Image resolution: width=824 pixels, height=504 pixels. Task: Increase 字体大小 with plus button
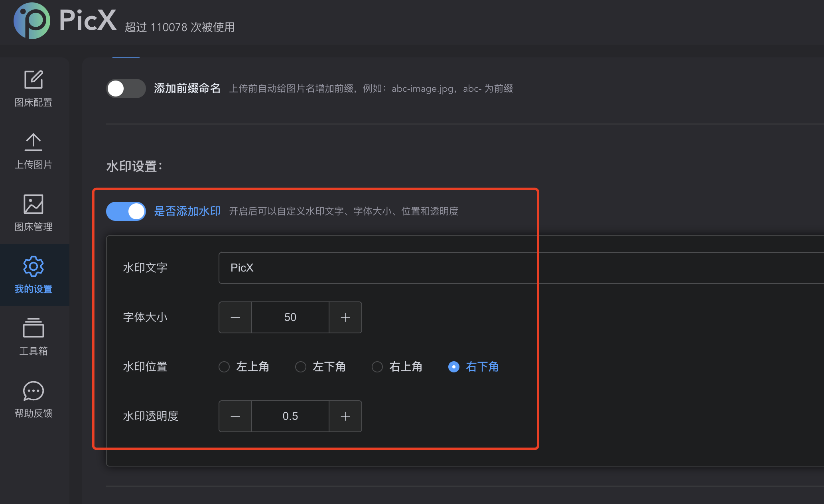(x=345, y=317)
